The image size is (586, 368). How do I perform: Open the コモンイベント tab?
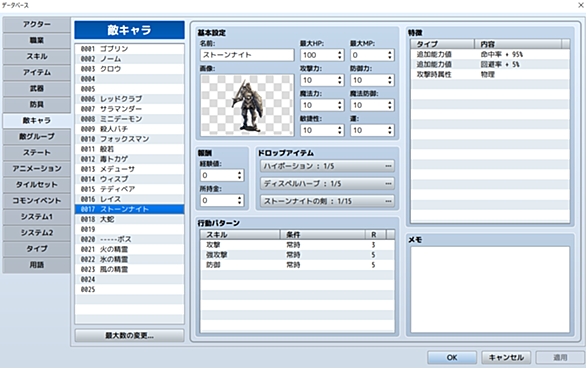36,201
